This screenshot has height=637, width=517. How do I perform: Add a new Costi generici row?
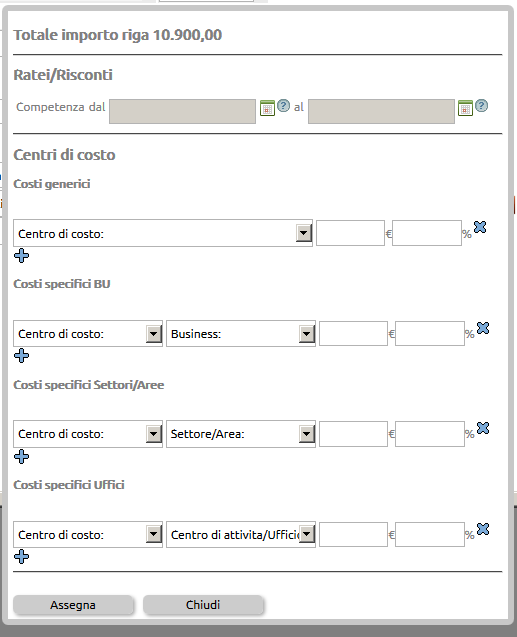pyautogui.click(x=22, y=256)
